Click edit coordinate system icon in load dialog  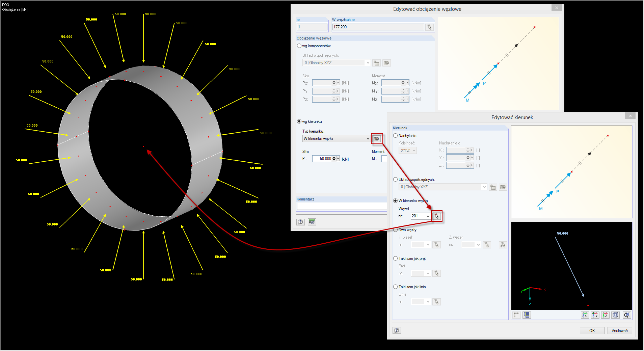pos(387,63)
